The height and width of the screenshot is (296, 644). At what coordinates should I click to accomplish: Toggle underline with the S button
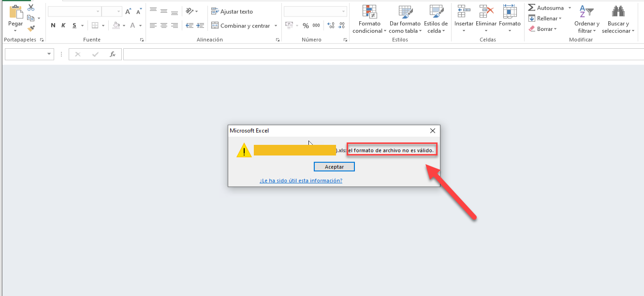(74, 26)
